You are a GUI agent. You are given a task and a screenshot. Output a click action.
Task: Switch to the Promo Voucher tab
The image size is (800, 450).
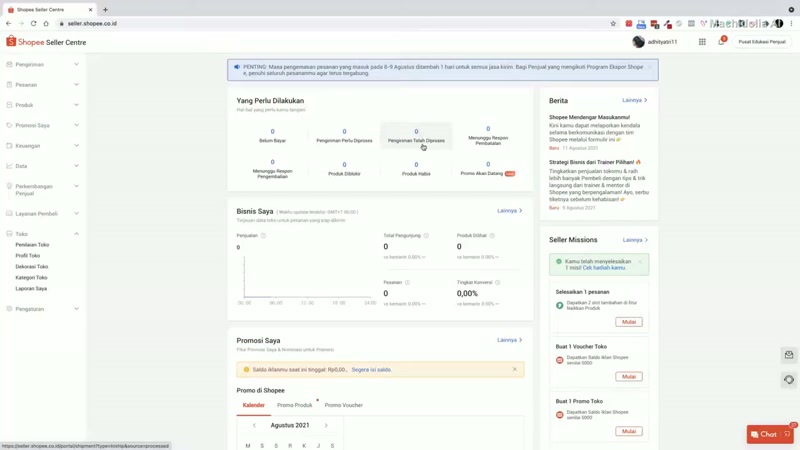[343, 405]
